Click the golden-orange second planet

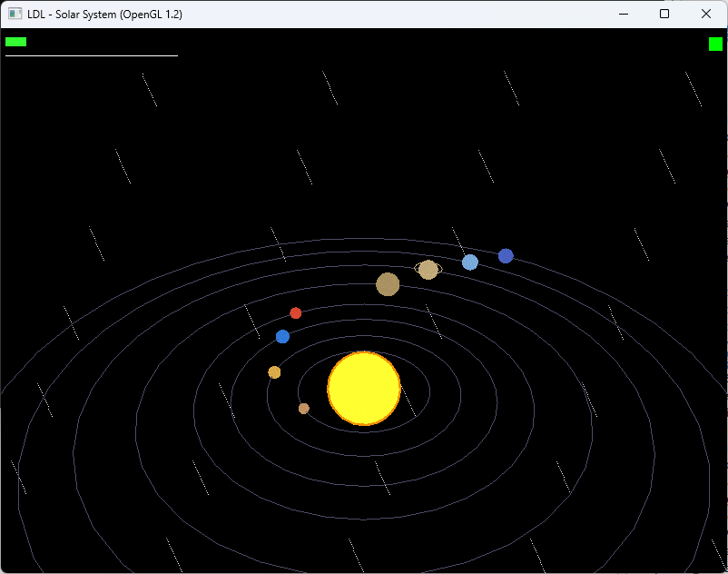[x=274, y=372]
